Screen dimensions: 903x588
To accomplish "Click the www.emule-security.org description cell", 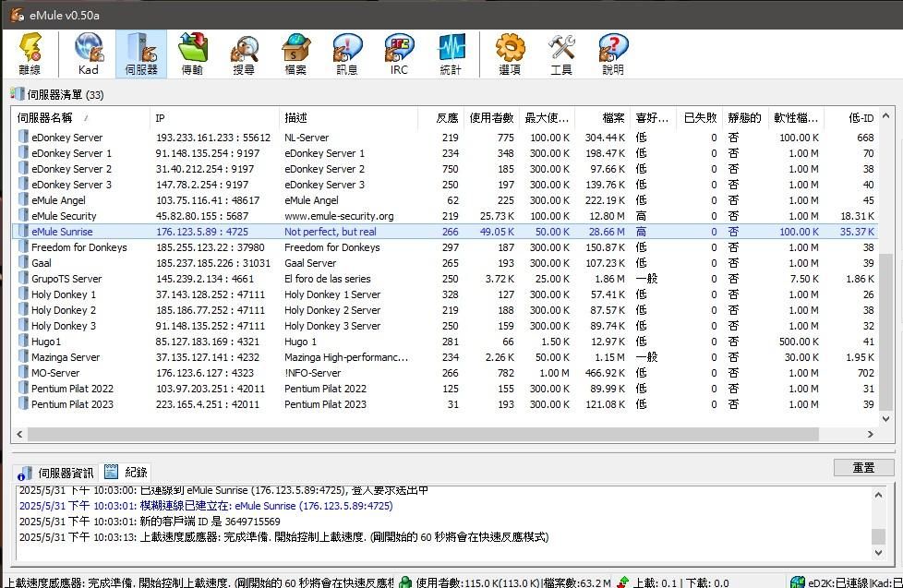I will point(339,216).
